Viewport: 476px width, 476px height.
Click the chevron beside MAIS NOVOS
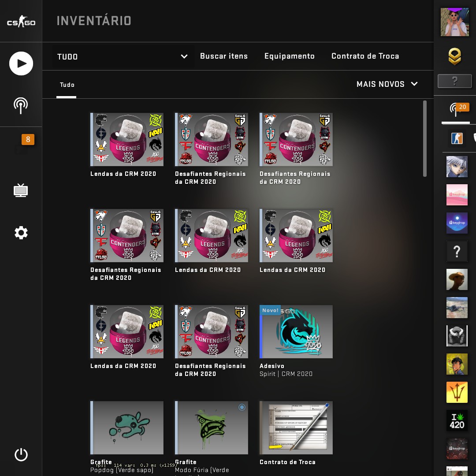tap(414, 84)
